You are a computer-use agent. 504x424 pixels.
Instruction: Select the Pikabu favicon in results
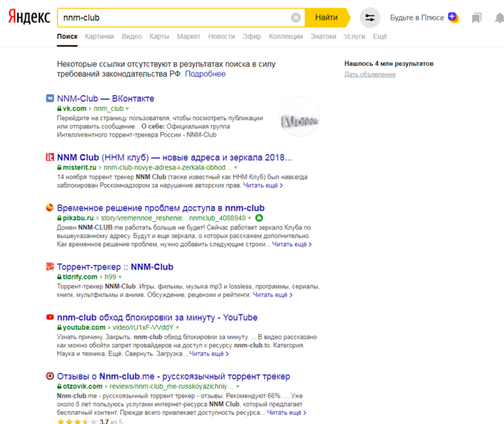pyautogui.click(x=50, y=208)
